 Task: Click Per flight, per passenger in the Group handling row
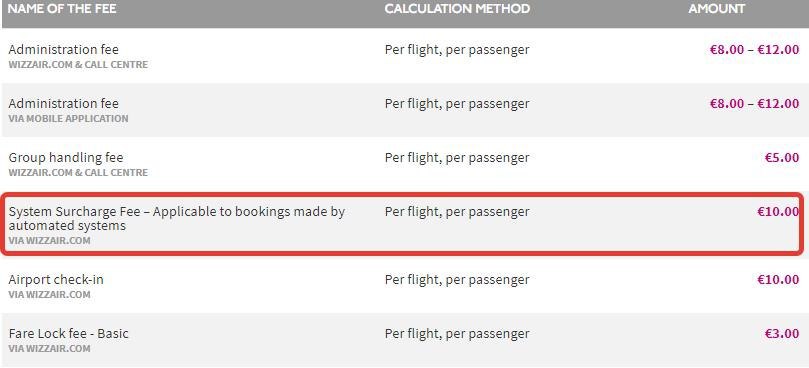pos(457,157)
